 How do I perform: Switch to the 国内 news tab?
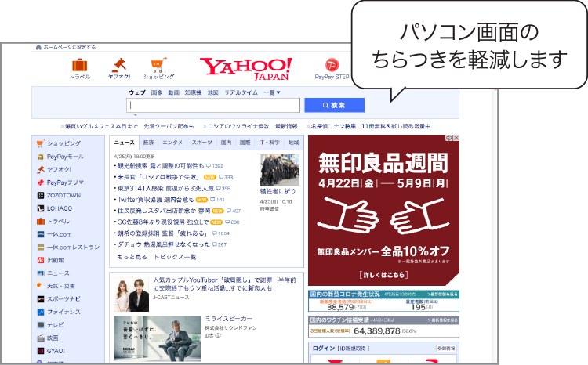[226, 143]
